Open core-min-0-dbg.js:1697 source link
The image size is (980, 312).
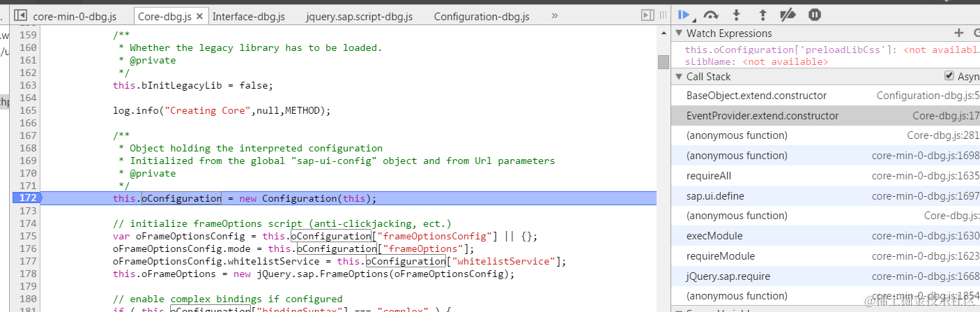pyautogui.click(x=926, y=196)
